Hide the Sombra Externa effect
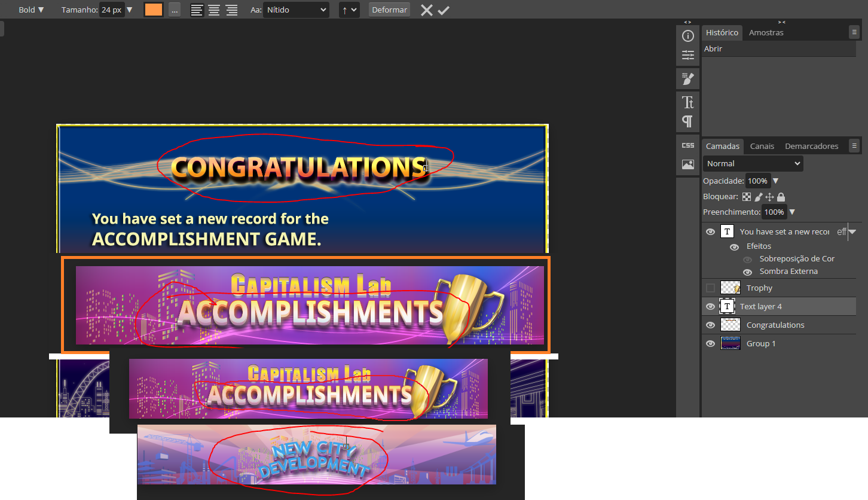The height and width of the screenshot is (500, 868). tap(747, 272)
